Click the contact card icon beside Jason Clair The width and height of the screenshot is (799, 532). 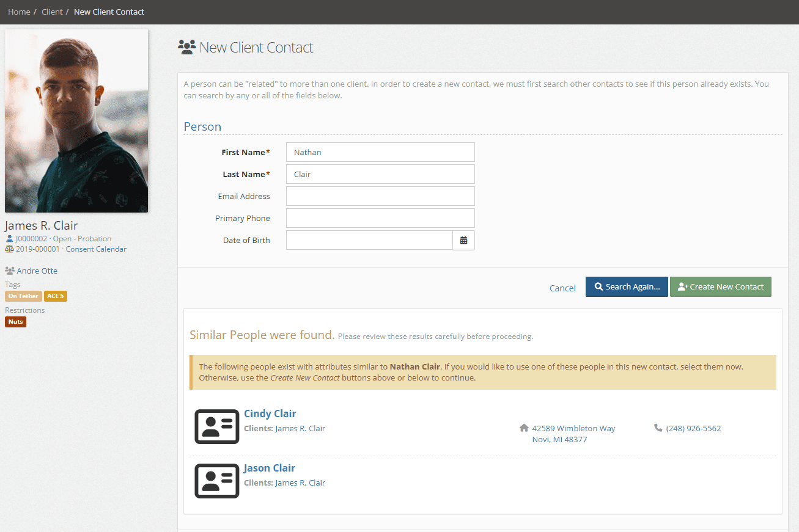pyautogui.click(x=216, y=481)
